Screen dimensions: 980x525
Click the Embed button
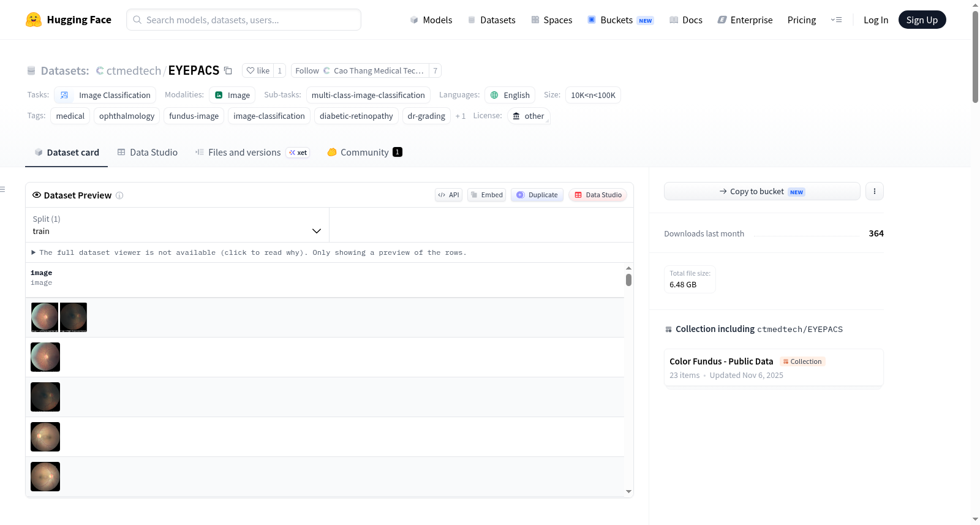pyautogui.click(x=487, y=195)
